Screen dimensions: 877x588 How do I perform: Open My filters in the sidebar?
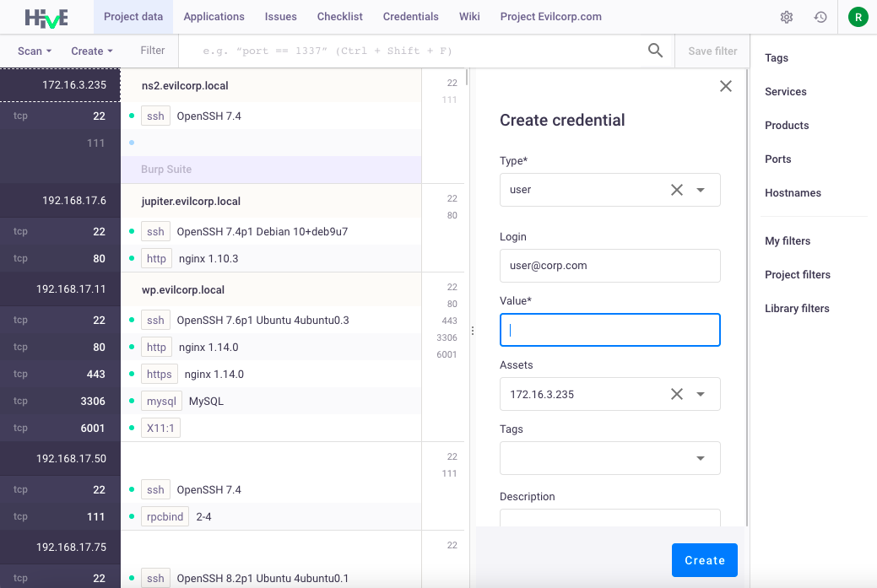pyautogui.click(x=787, y=241)
